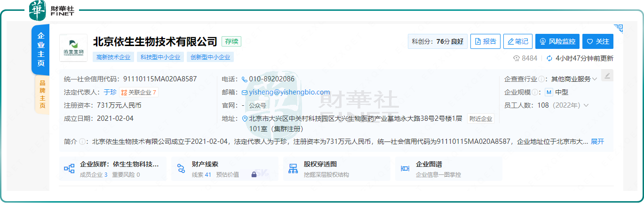Screen dimensions: 644x212
Task: Expand the 员工人数 2022年 dropdown
Action: (x=586, y=105)
